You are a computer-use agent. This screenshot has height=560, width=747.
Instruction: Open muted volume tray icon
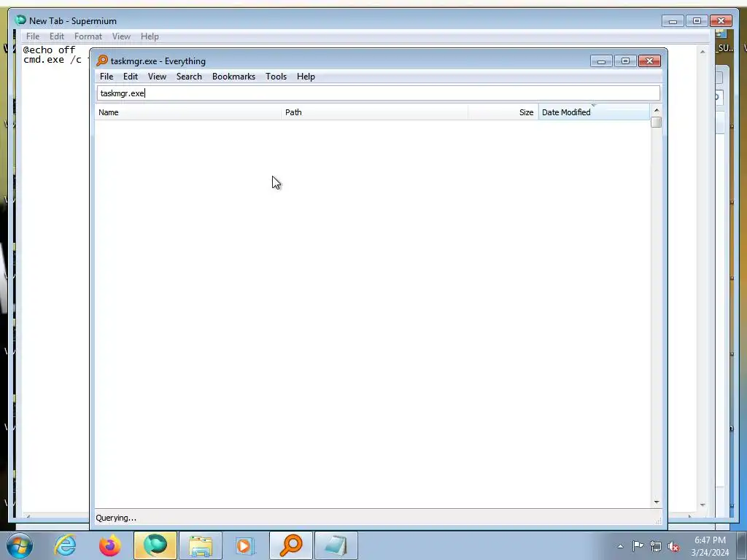[x=673, y=546]
